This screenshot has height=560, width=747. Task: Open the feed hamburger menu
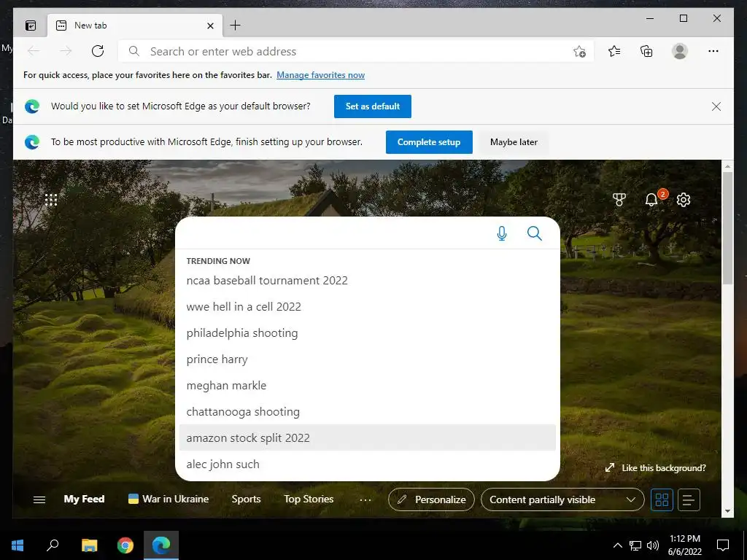pyautogui.click(x=39, y=499)
